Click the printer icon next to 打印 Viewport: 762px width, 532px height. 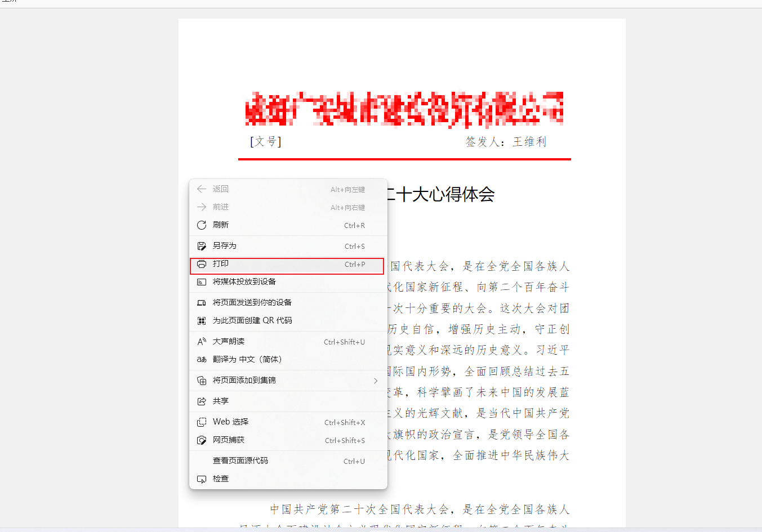click(x=202, y=264)
